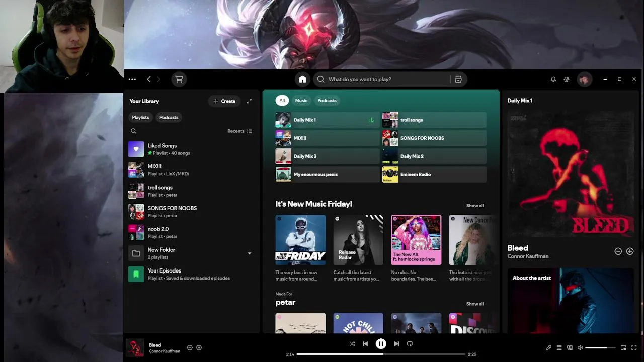The image size is (644, 362).
Task: Open Your Episodes in library
Action: (x=191, y=274)
